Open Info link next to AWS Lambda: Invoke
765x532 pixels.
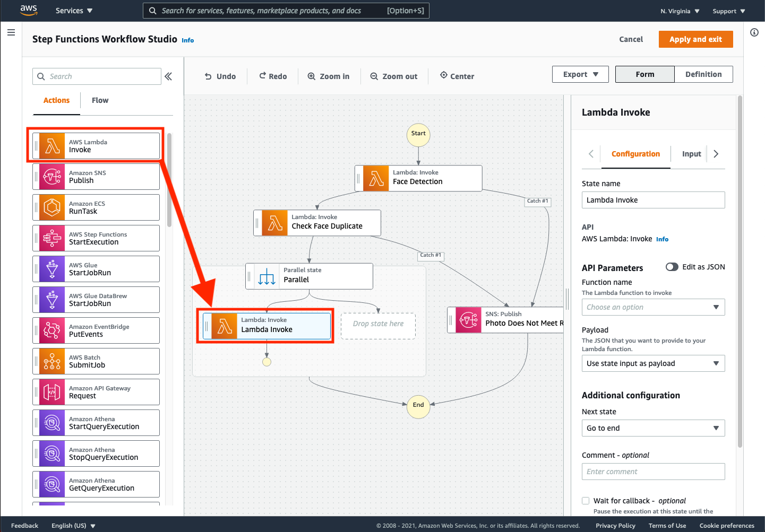tap(662, 239)
